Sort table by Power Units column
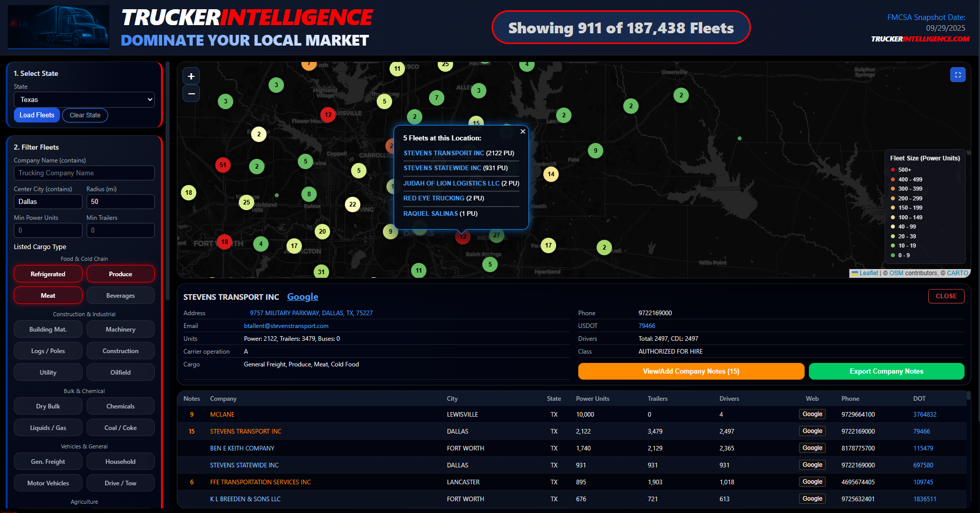This screenshot has height=513, width=980. coord(593,399)
